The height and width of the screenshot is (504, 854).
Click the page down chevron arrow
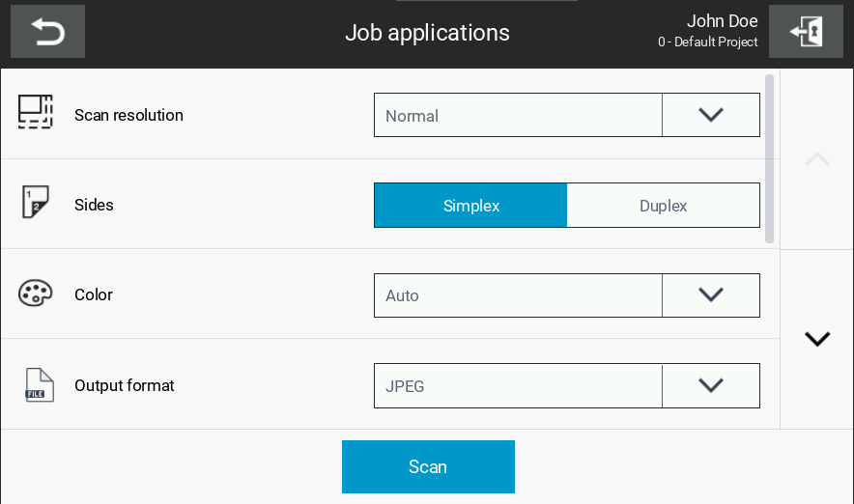coord(817,339)
